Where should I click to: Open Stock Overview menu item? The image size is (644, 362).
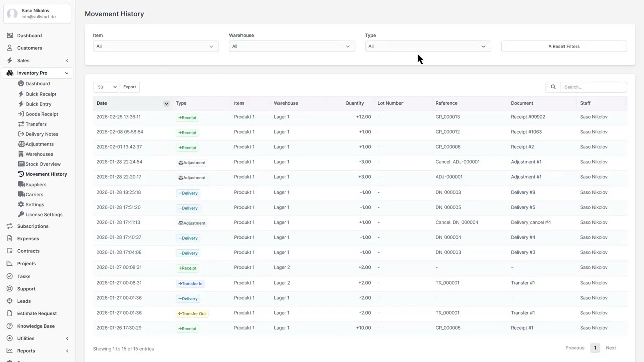click(43, 164)
